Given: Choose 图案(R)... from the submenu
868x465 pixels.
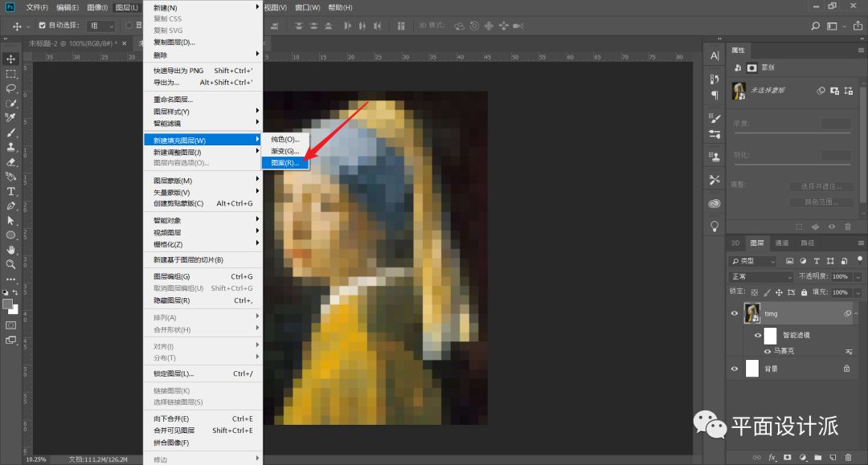Looking at the screenshot, I should 285,163.
